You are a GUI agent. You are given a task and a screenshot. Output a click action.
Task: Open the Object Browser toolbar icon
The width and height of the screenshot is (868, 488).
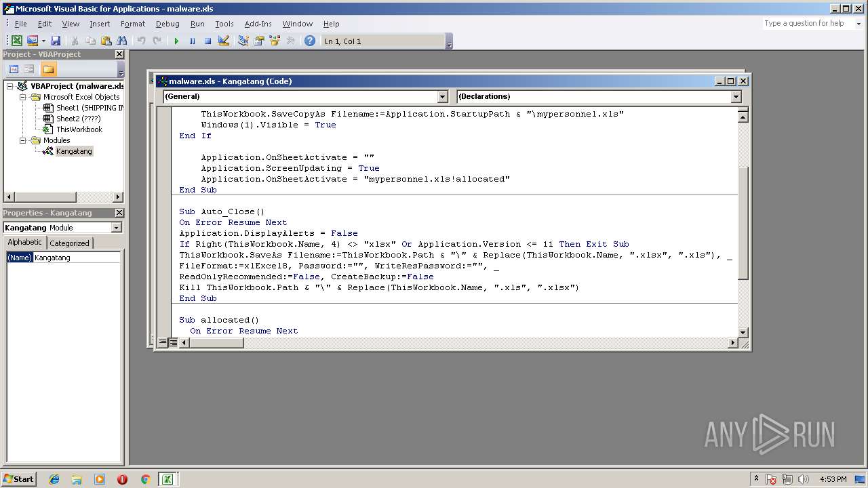point(275,41)
